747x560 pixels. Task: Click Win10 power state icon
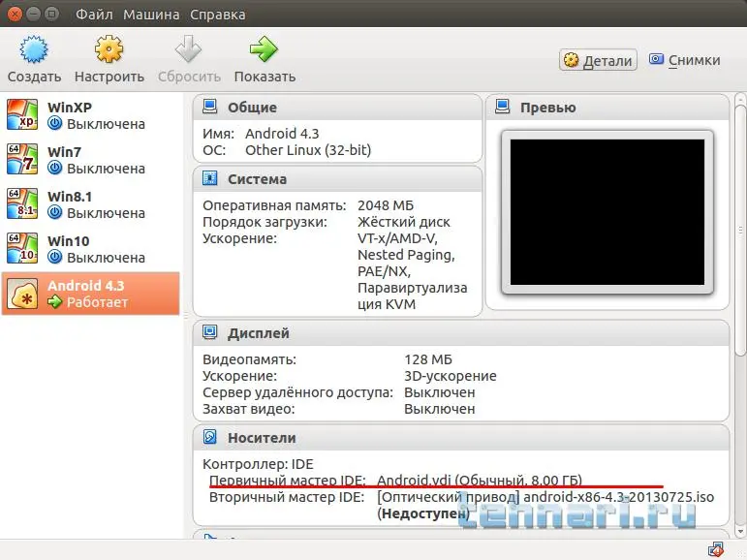(55, 258)
